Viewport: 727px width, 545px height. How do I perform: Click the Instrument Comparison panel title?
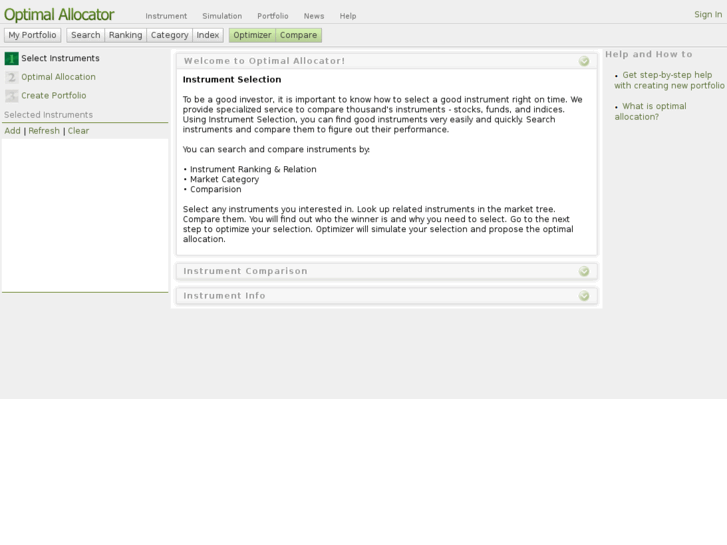(245, 271)
